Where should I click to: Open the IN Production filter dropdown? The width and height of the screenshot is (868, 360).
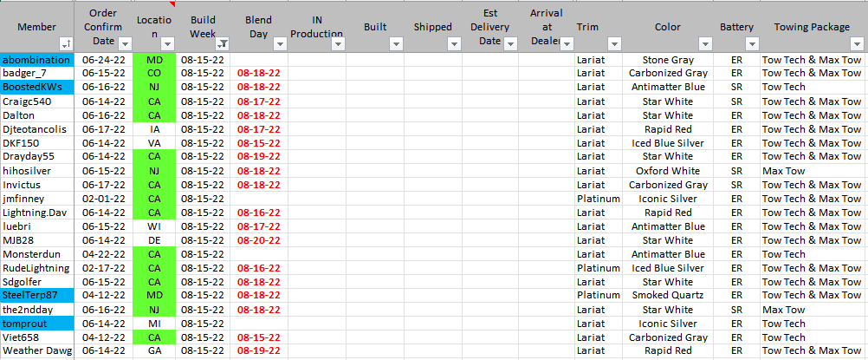click(x=338, y=43)
